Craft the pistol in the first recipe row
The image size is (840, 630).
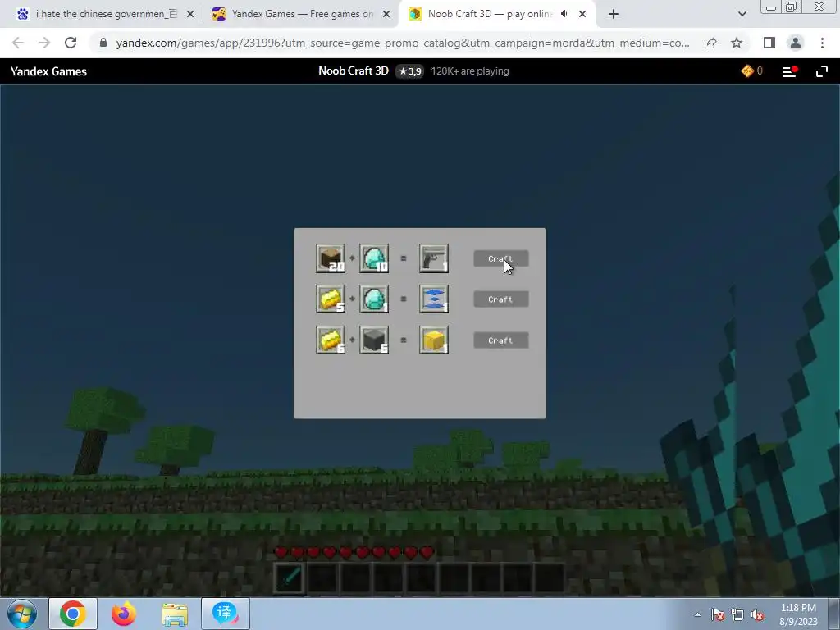(501, 258)
